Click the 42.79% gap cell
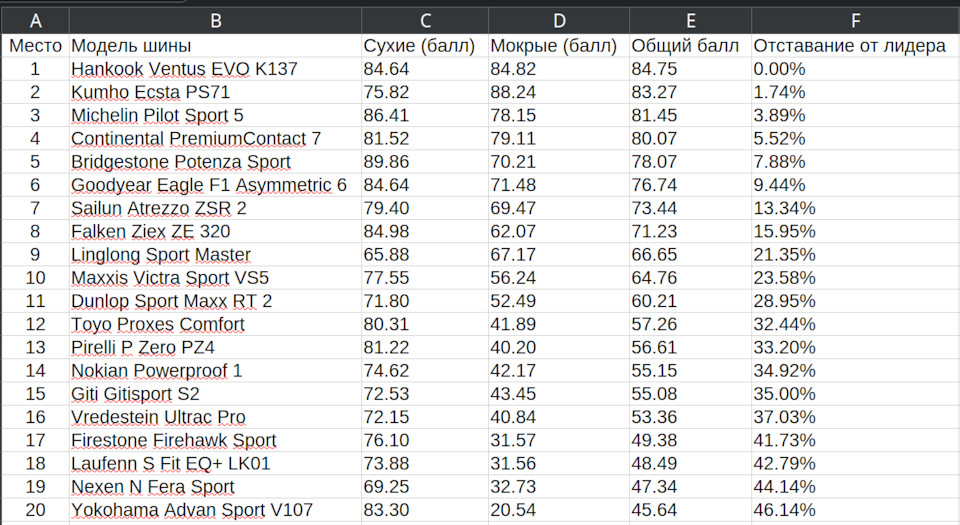960x525 pixels. 855,464
